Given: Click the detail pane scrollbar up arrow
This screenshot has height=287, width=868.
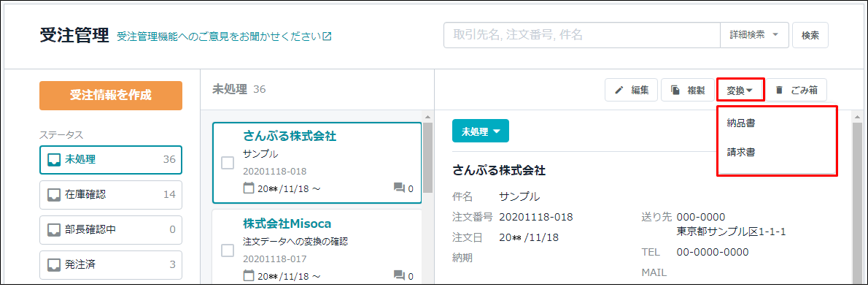Looking at the screenshot, I should (x=858, y=117).
